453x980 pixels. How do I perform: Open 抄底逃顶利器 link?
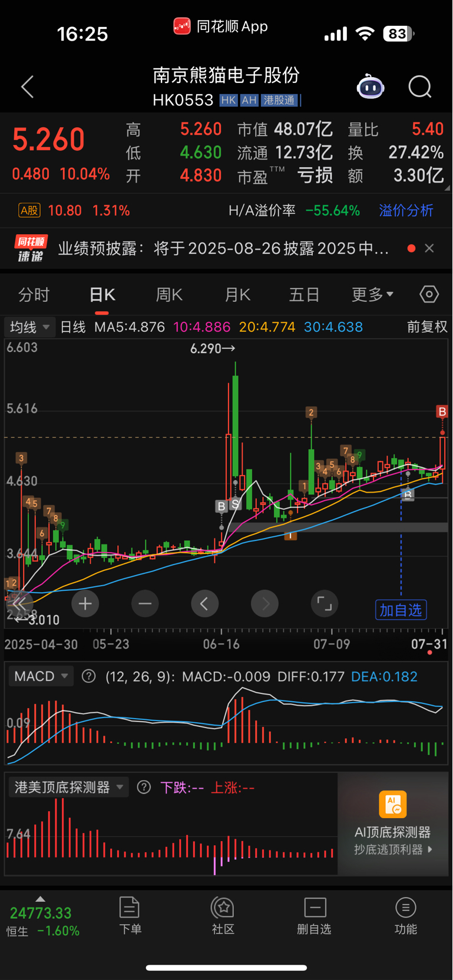click(394, 850)
